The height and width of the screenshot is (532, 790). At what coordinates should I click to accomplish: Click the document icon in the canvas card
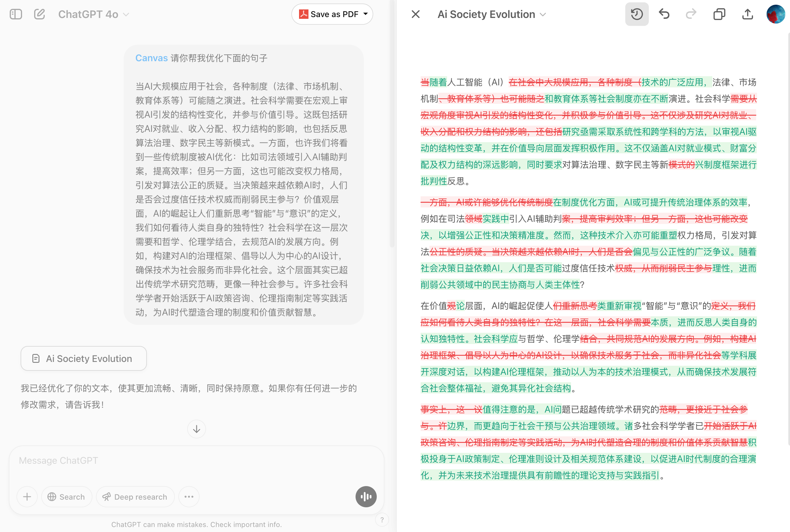(36, 359)
